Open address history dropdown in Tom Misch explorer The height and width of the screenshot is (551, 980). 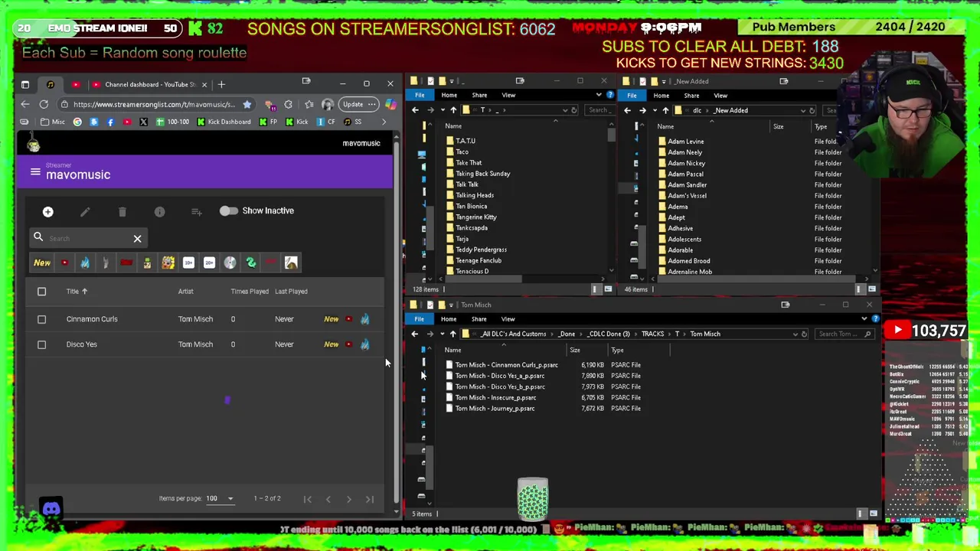click(x=795, y=334)
